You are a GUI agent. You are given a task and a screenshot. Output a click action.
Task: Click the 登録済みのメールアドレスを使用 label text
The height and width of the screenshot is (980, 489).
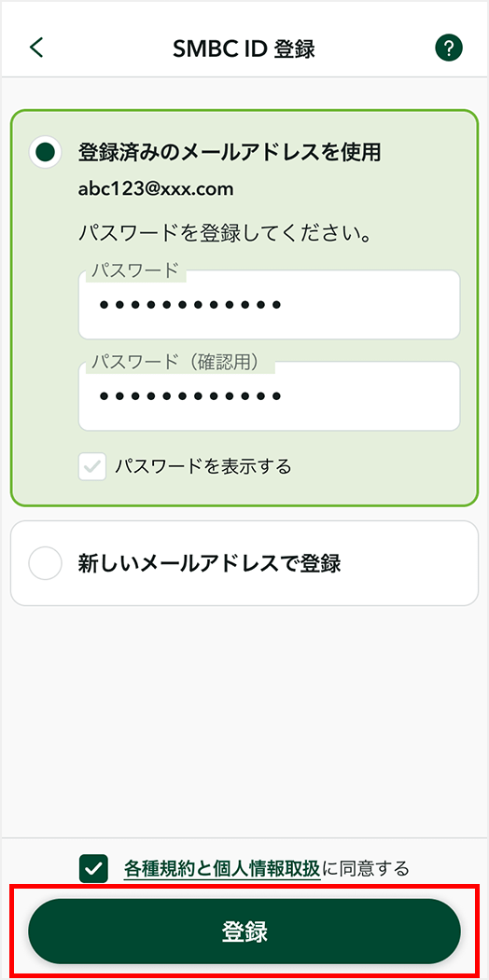[230, 152]
